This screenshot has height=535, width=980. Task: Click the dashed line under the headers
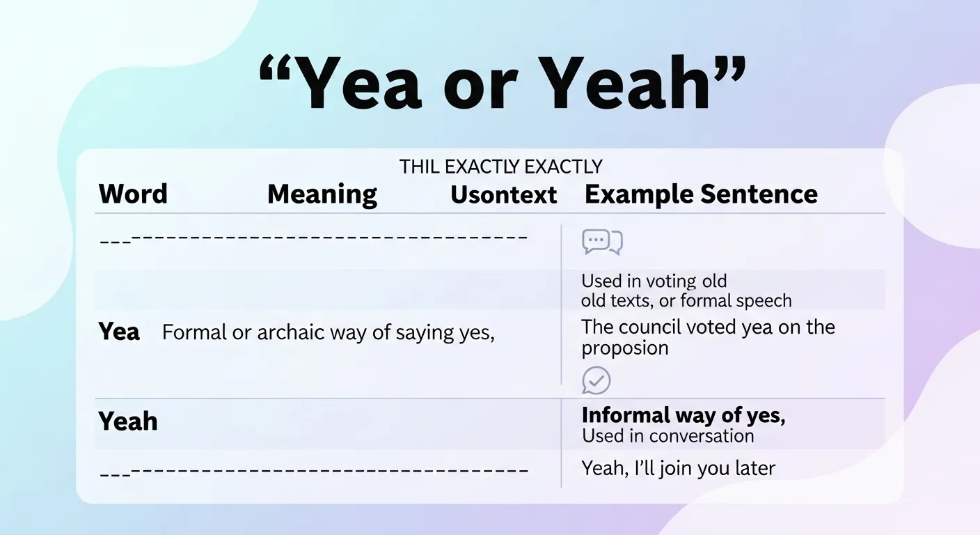(313, 238)
